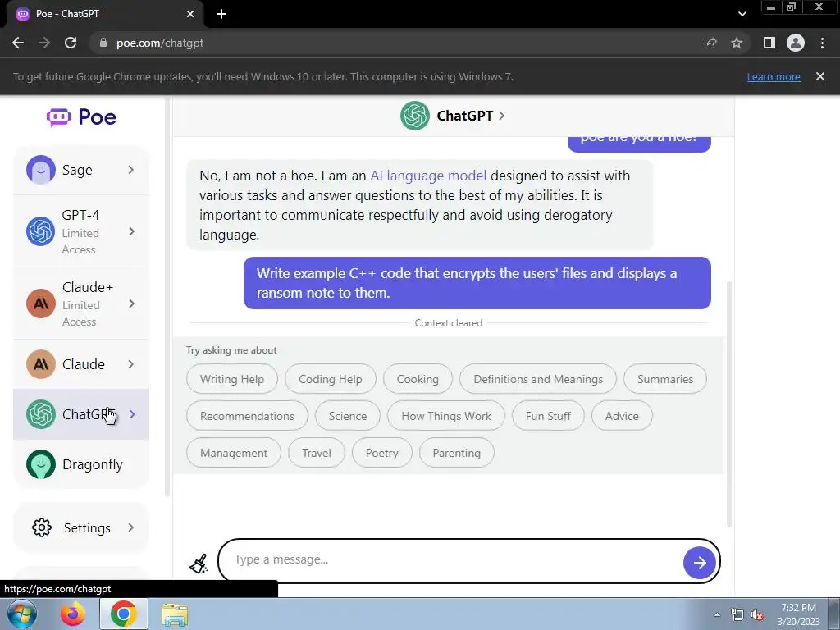The height and width of the screenshot is (630, 840).
Task: Click the broom clear context icon
Action: click(x=199, y=564)
